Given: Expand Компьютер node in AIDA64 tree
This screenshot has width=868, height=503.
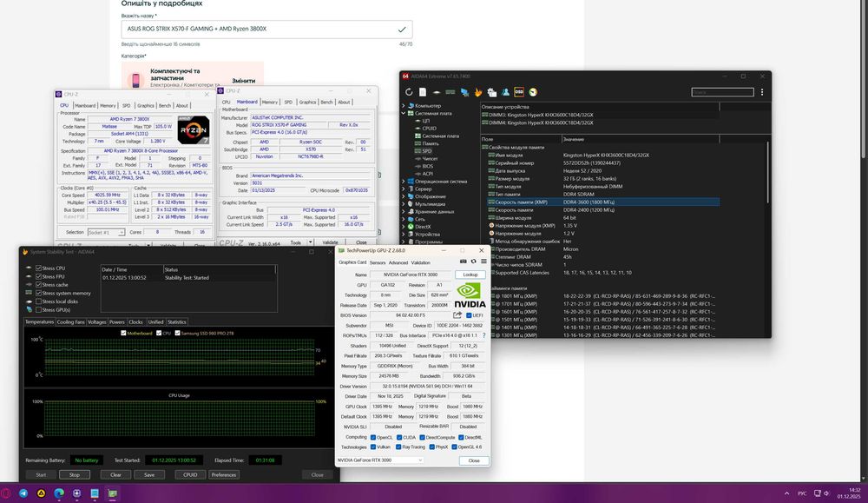Looking at the screenshot, I should coord(403,105).
